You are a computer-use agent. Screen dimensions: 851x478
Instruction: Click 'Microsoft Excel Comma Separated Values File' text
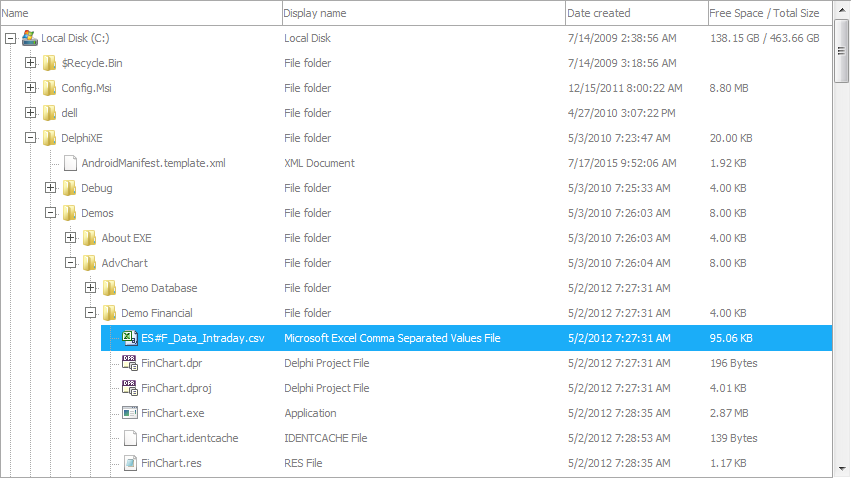coord(392,338)
